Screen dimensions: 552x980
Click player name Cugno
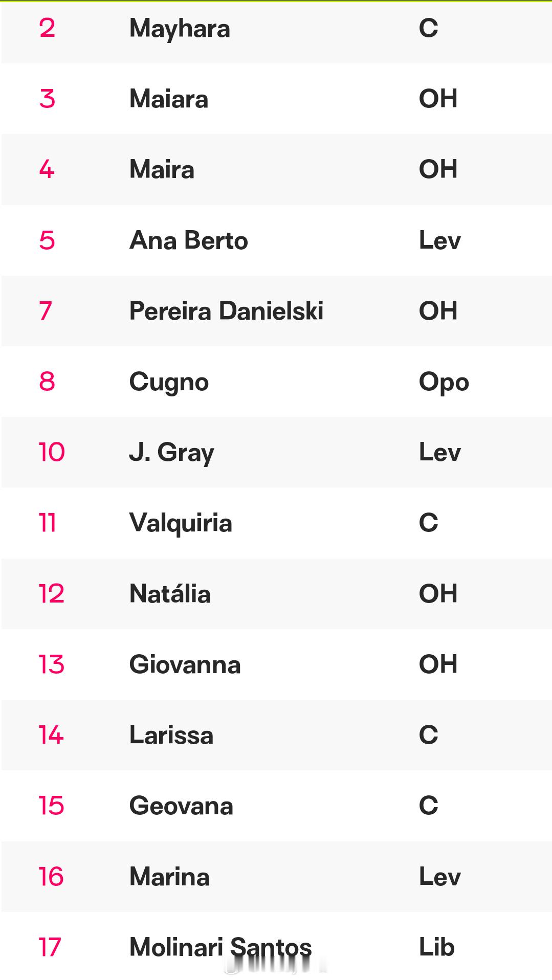[169, 382]
